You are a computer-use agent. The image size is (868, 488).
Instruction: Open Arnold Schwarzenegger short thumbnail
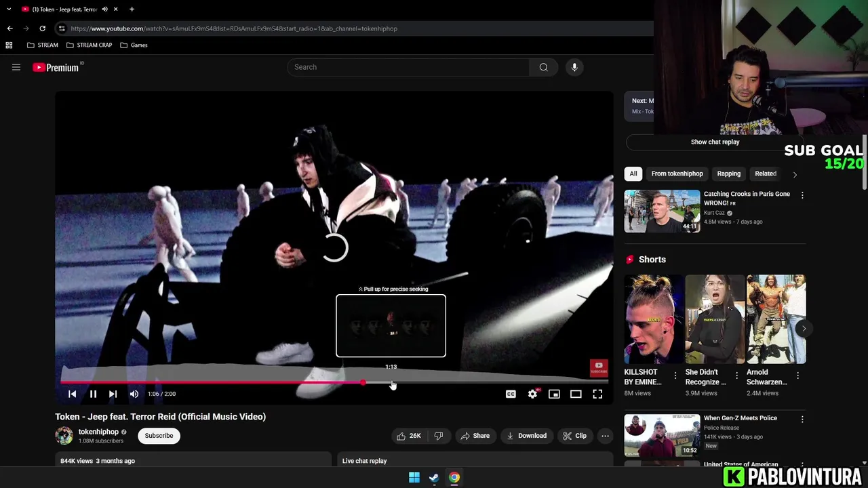pos(776,319)
